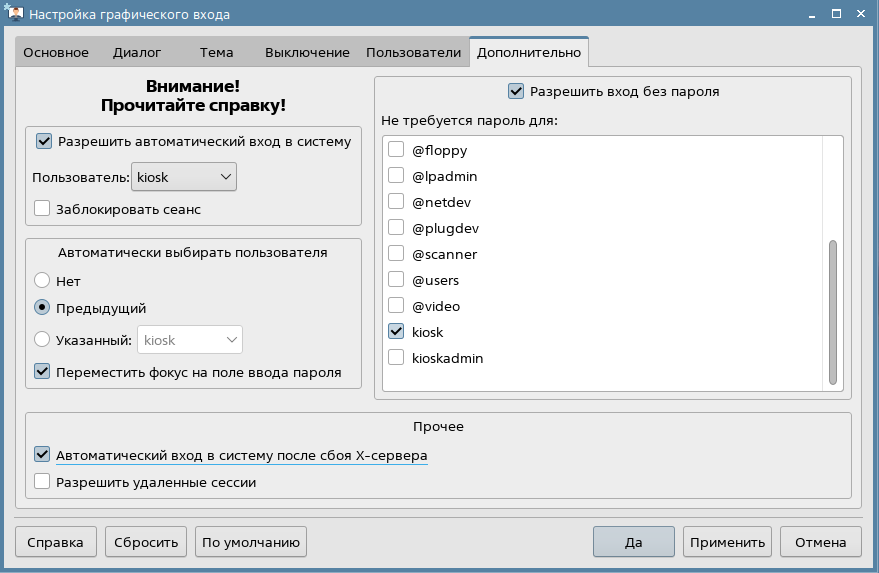Expand the specified user combo box

(190, 340)
